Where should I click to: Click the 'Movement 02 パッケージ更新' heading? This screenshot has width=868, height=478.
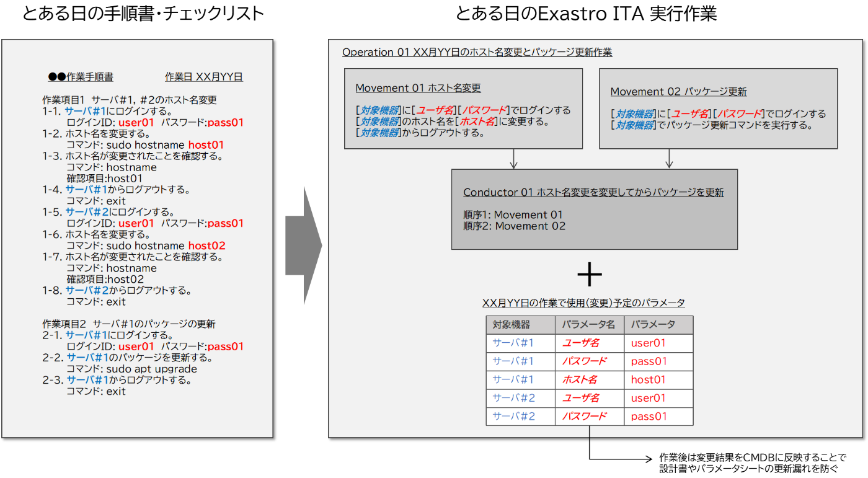tap(679, 92)
